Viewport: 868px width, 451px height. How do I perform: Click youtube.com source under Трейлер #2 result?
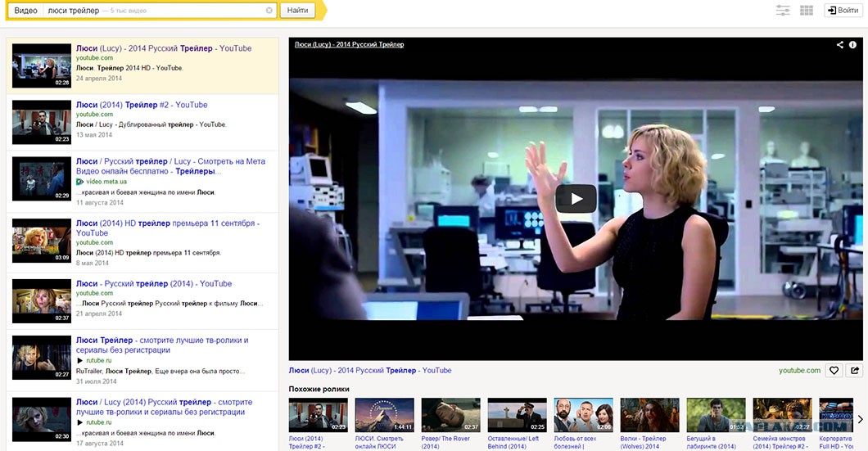[94, 115]
